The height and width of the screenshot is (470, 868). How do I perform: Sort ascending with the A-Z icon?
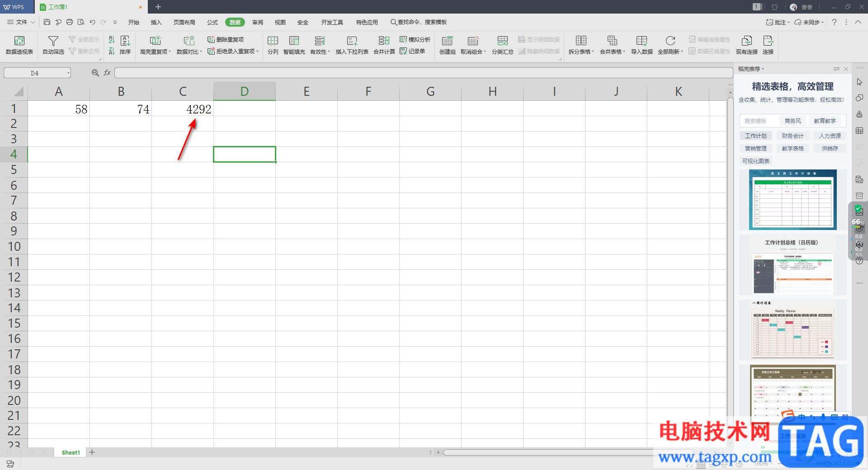click(x=112, y=40)
